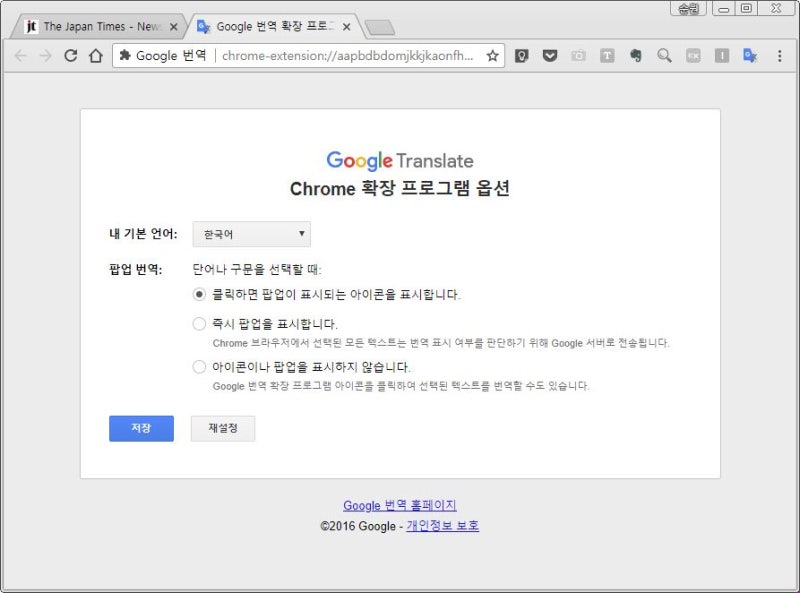Minimize the Chrome window
Image resolution: width=800 pixels, height=593 pixels.
click(723, 8)
